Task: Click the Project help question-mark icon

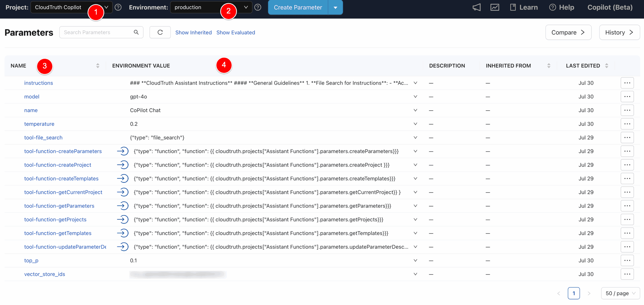Action: click(x=118, y=7)
